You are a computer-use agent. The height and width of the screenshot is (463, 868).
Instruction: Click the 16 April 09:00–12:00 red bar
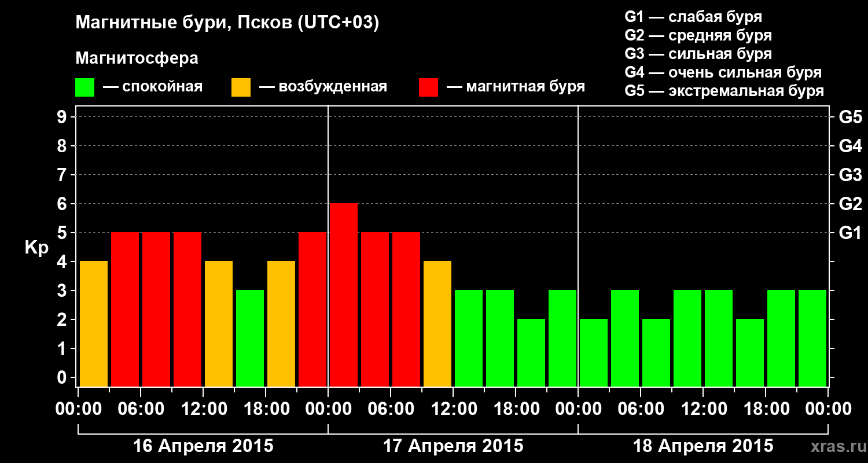187,309
